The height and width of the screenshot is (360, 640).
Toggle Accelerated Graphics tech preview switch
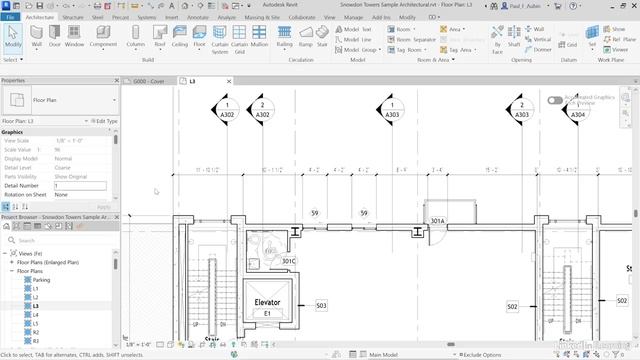click(555, 100)
